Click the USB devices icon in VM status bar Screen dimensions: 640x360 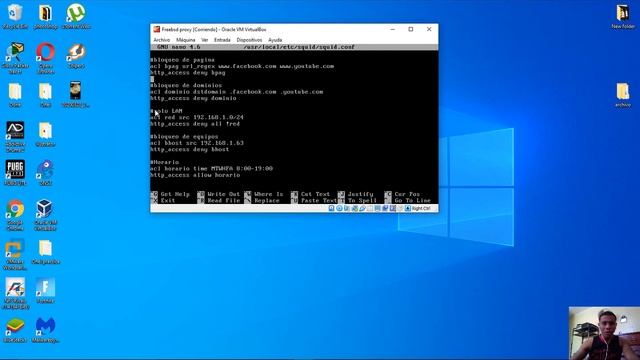362,208
